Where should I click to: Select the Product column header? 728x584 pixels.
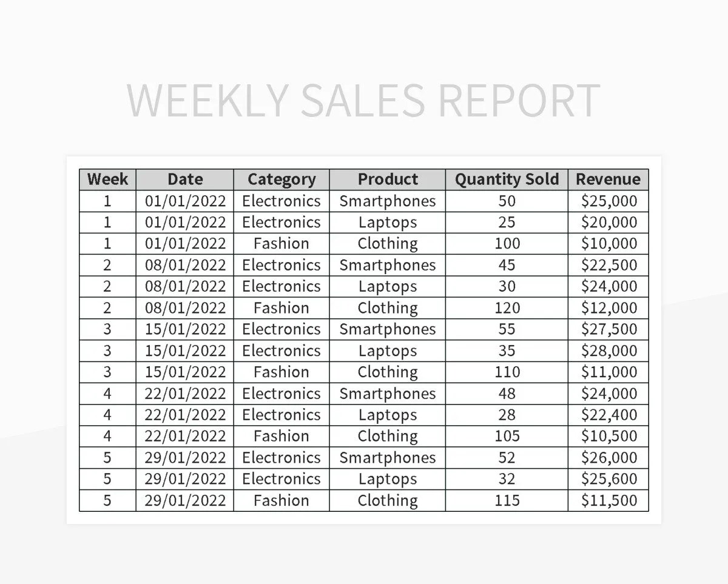[388, 180]
